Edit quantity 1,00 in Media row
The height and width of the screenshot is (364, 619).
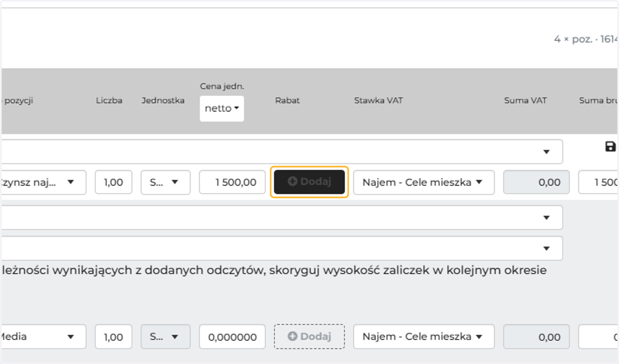coord(113,337)
